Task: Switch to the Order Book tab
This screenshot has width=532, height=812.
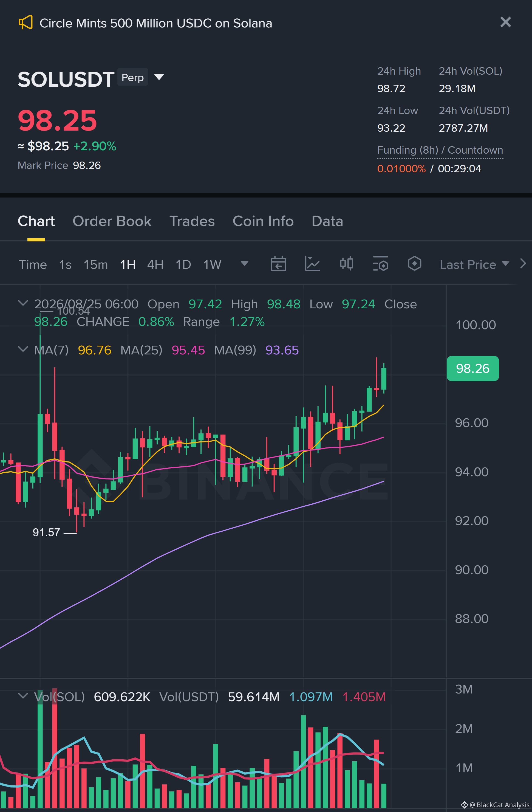Action: click(x=112, y=221)
